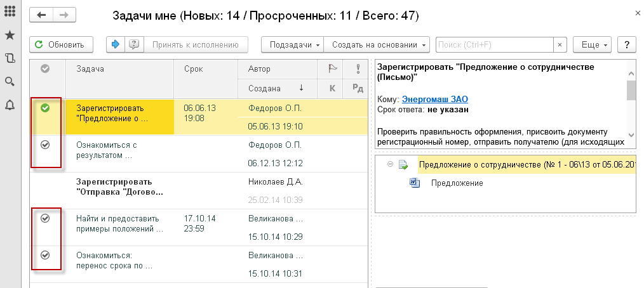The width and height of the screenshot is (644, 288).
Task: Open the Word file icon for Предложение
Action: [x=415, y=183]
